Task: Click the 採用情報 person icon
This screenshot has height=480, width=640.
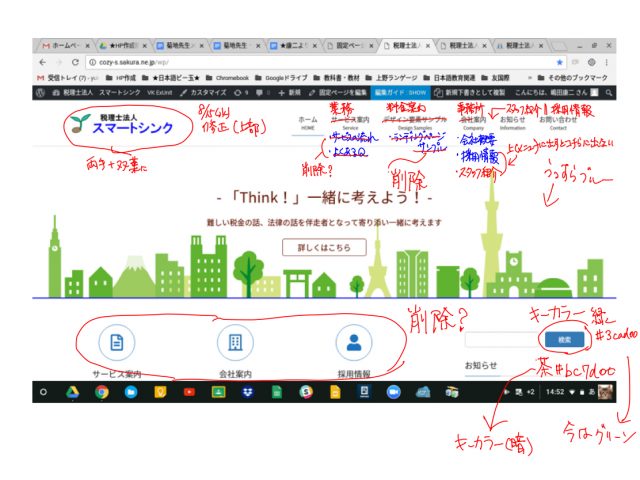Action: tap(353, 343)
